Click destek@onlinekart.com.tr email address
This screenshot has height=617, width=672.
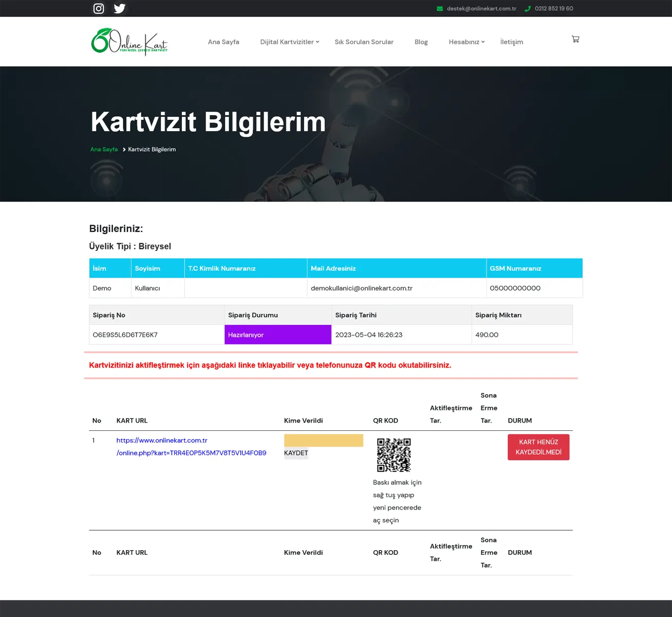coord(481,9)
